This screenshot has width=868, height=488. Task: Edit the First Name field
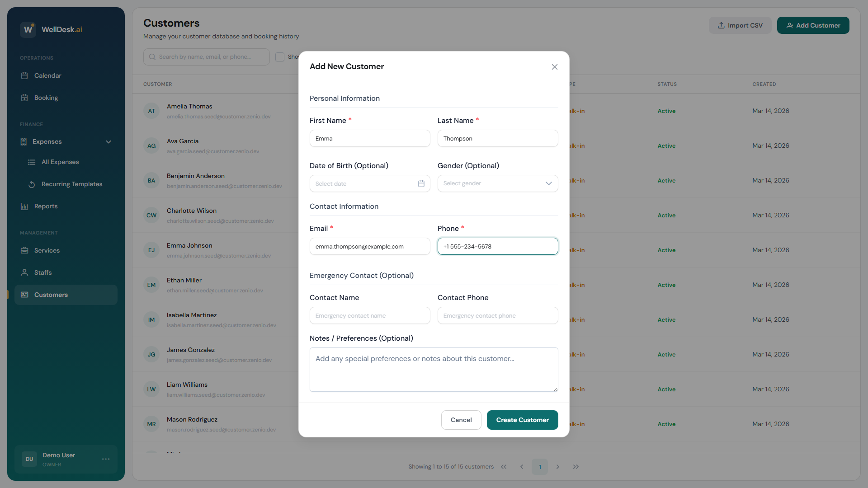click(x=370, y=138)
